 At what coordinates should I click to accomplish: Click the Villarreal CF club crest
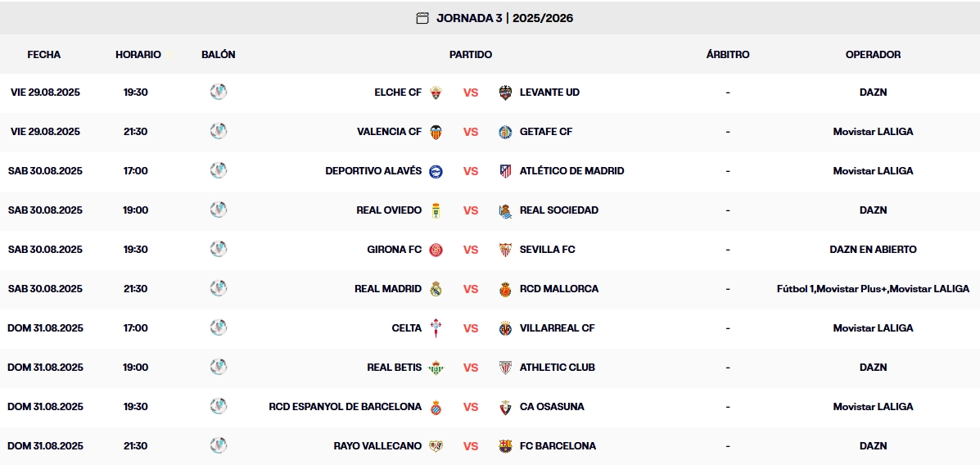pyautogui.click(x=505, y=328)
